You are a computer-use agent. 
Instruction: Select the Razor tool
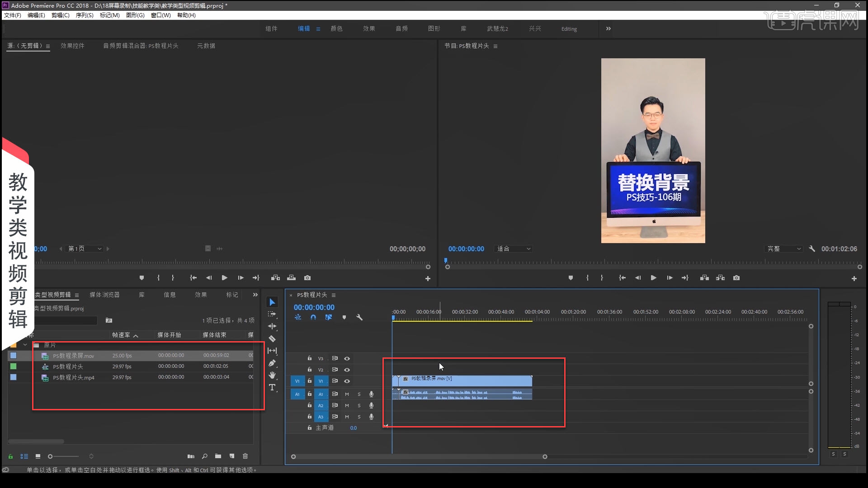tap(272, 338)
